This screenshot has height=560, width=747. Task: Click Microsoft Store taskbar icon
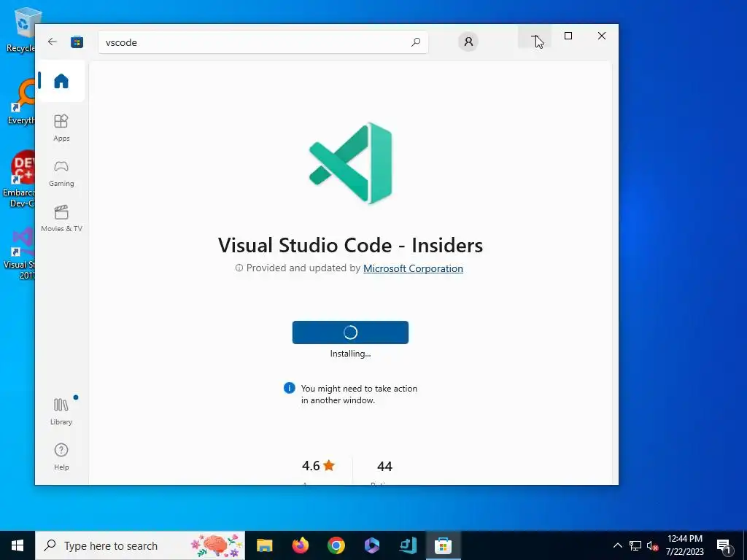(443, 545)
